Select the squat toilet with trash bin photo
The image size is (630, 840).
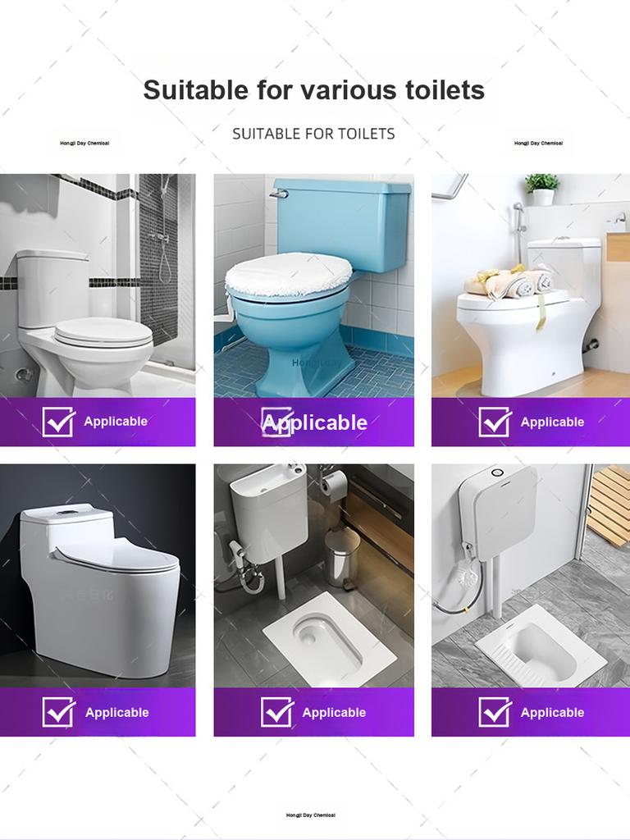coord(314,576)
